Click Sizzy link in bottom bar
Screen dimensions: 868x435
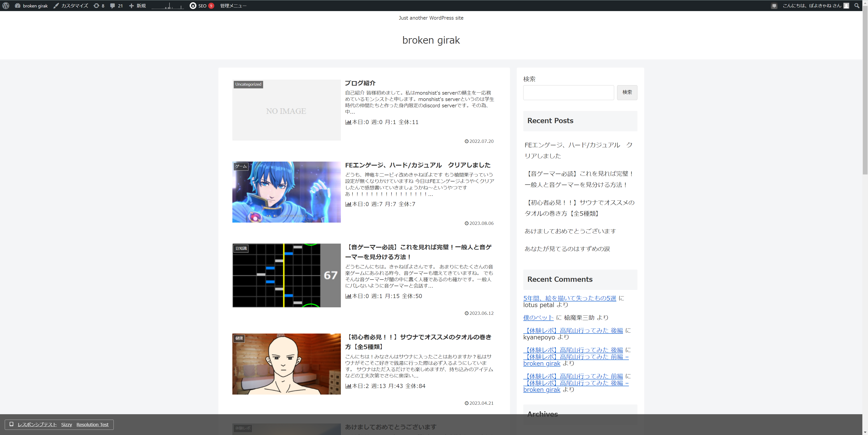click(x=67, y=425)
